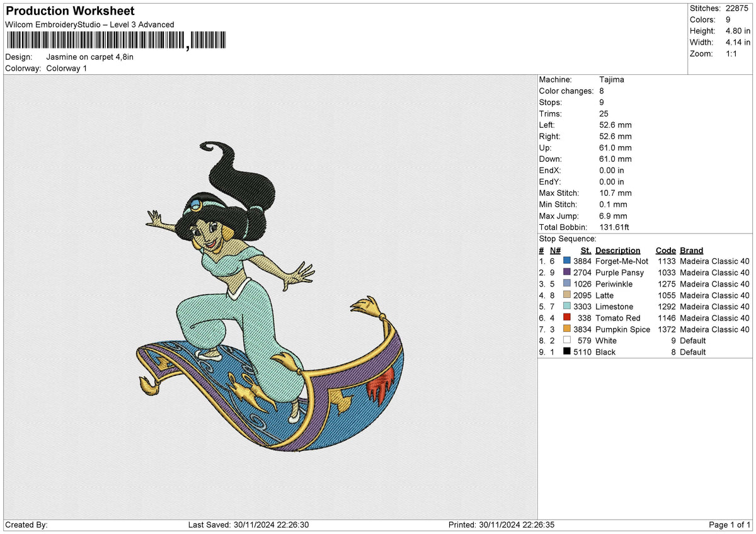Click the Black color swatch
Image resolution: width=756 pixels, height=534 pixels.
pyautogui.click(x=567, y=351)
